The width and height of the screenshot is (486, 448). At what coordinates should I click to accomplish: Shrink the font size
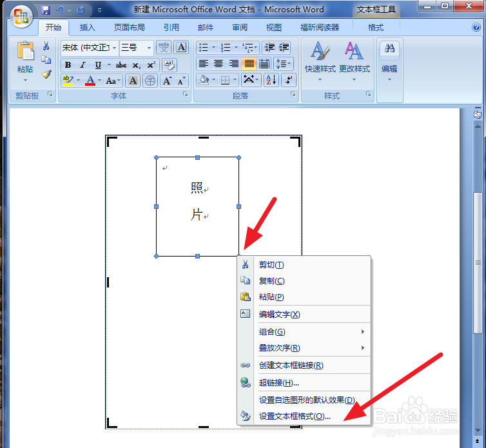pyautogui.click(x=181, y=81)
